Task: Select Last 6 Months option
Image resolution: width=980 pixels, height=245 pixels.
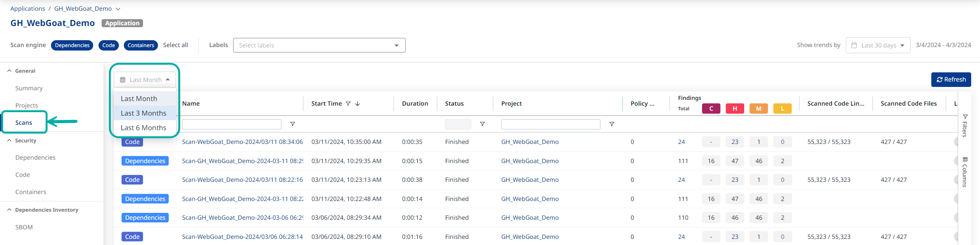Action: click(144, 128)
